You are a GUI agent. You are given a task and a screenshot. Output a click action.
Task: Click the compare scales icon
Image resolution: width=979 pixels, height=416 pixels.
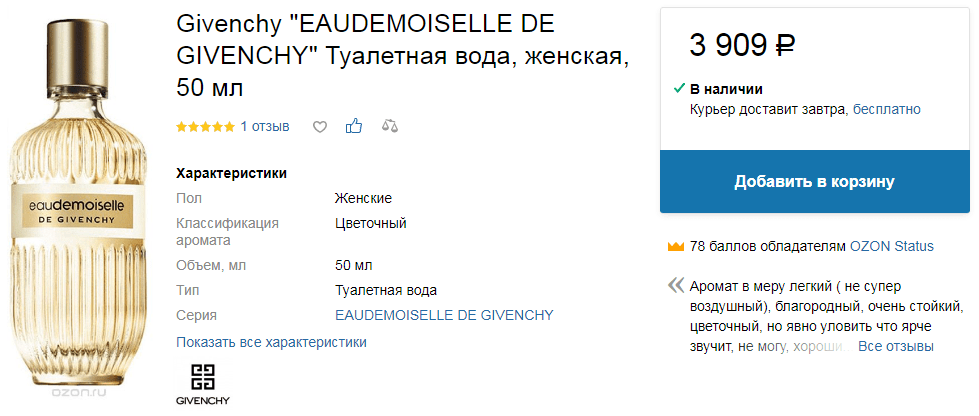(390, 127)
